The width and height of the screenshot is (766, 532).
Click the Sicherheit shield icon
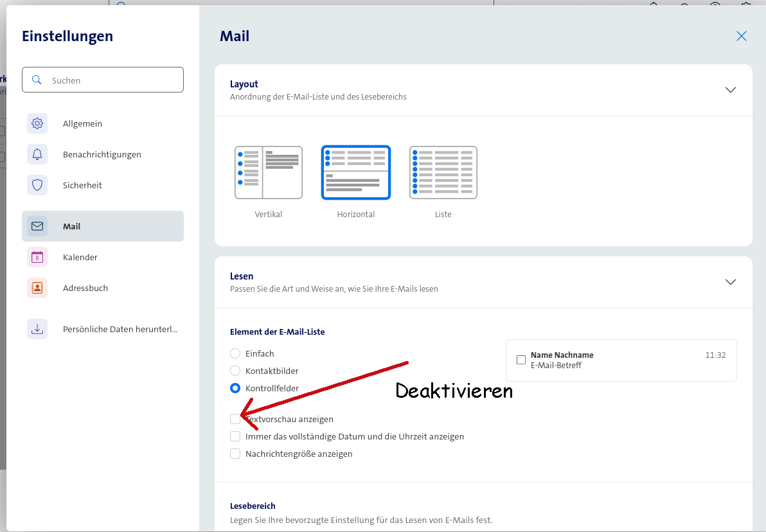point(37,185)
